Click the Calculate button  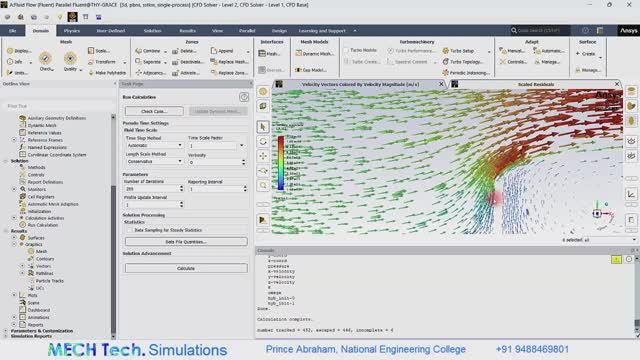186,268
